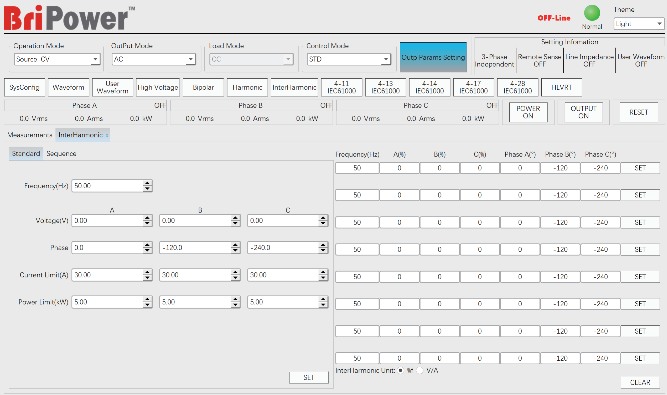Increase Voltage C with its up arrow
Image resolution: width=667 pixels, height=395 pixels.
[323, 218]
